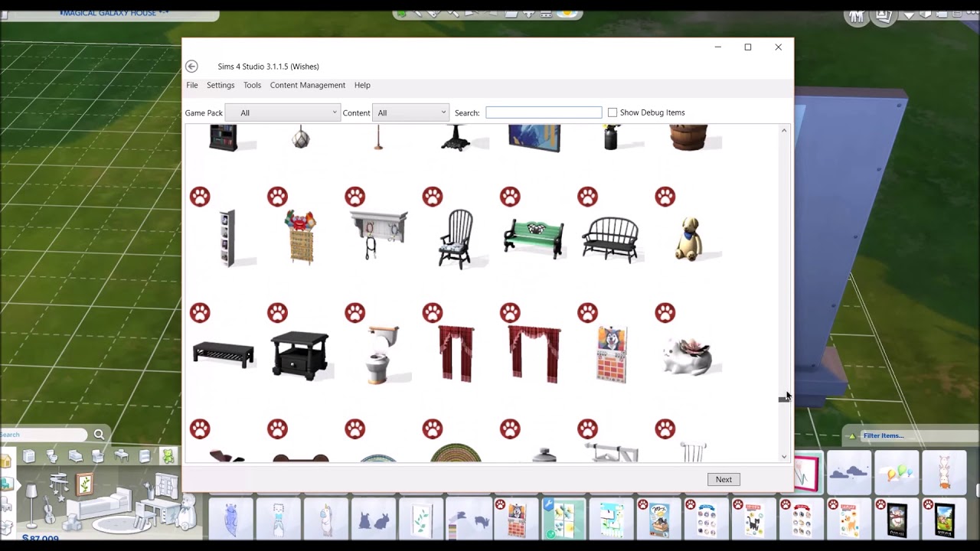The height and width of the screenshot is (551, 980).
Task: Select the two cats silhouette in game catalog
Action: pos(374,520)
